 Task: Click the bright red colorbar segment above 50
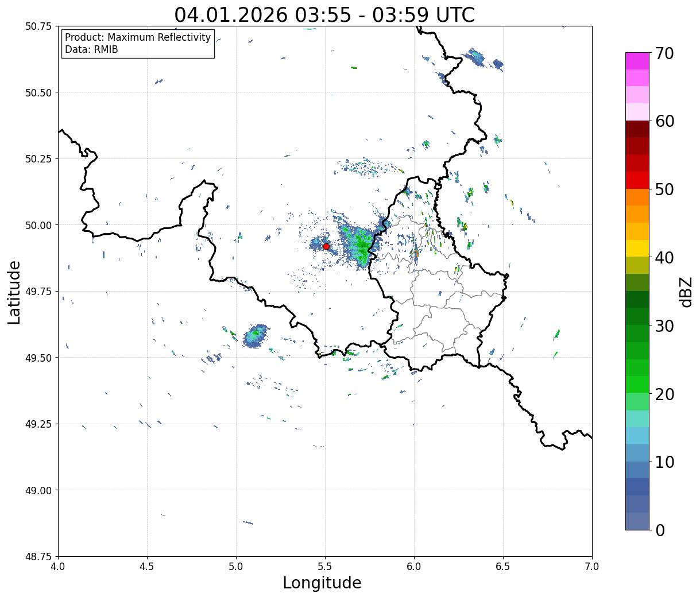pos(637,180)
